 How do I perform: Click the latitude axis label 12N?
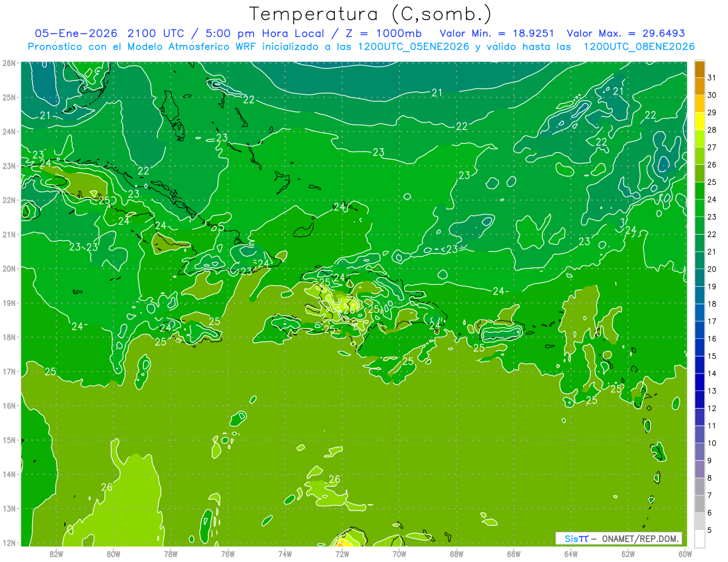tap(9, 543)
